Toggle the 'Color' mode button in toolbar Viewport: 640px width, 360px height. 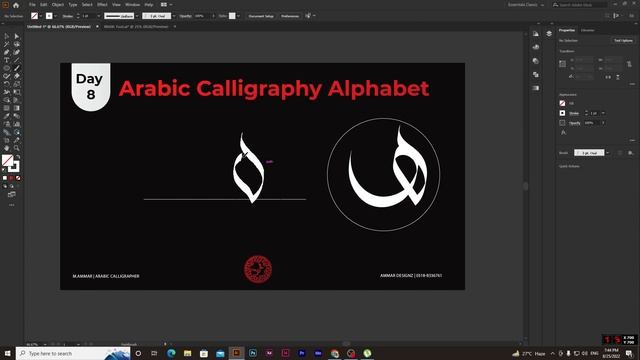coord(5,178)
